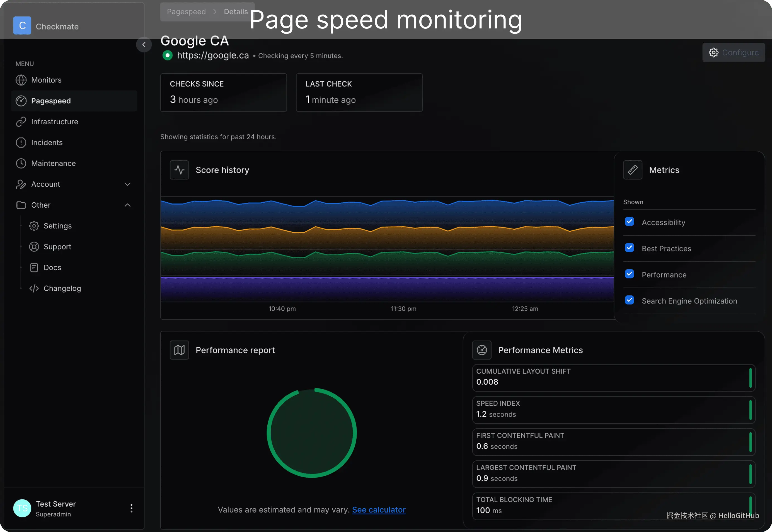The height and width of the screenshot is (532, 772).
Task: Select Pagespeed in sidebar menu
Action: pos(51,101)
